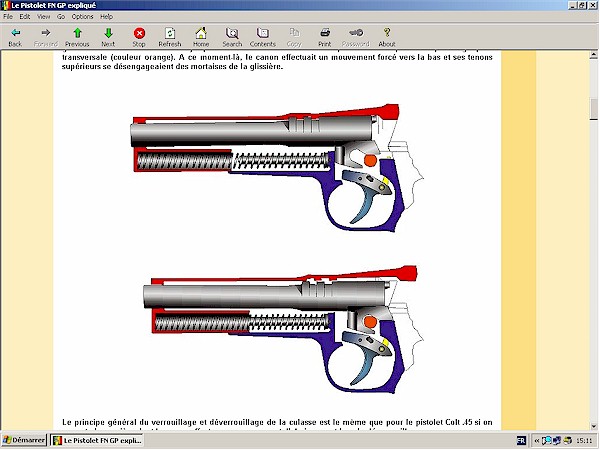Open the About question mark icon
The width and height of the screenshot is (600, 450).
[387, 37]
